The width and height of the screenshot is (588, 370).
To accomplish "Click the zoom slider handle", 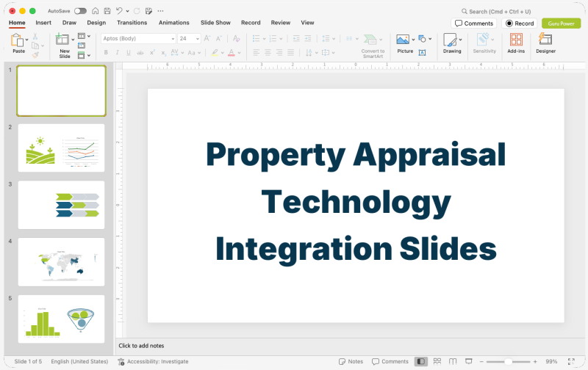I will 508,361.
